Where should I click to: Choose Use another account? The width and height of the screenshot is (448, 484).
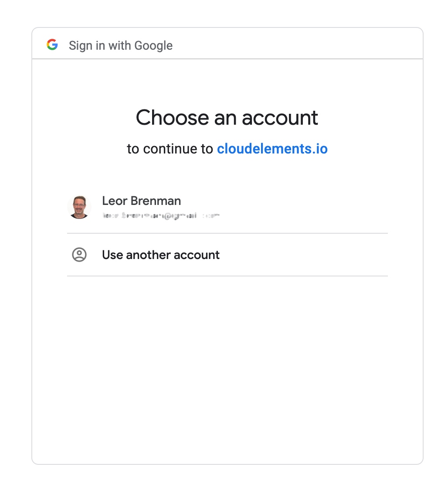point(227,255)
